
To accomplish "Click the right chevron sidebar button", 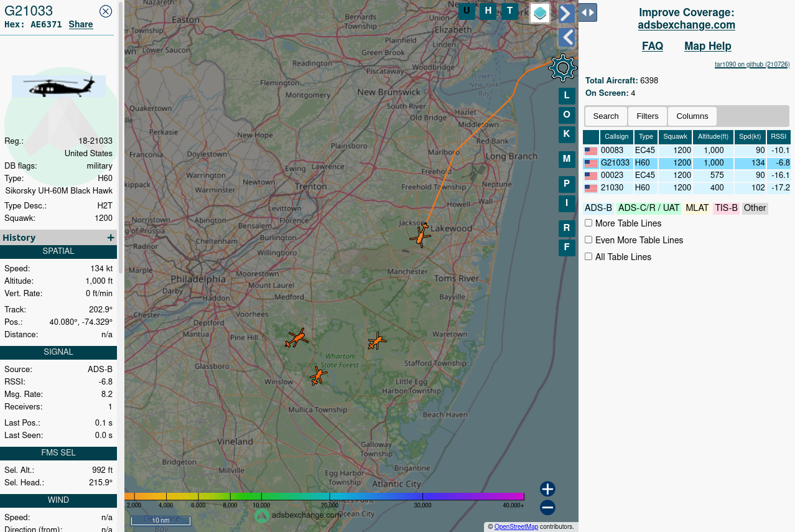I will click(x=566, y=14).
